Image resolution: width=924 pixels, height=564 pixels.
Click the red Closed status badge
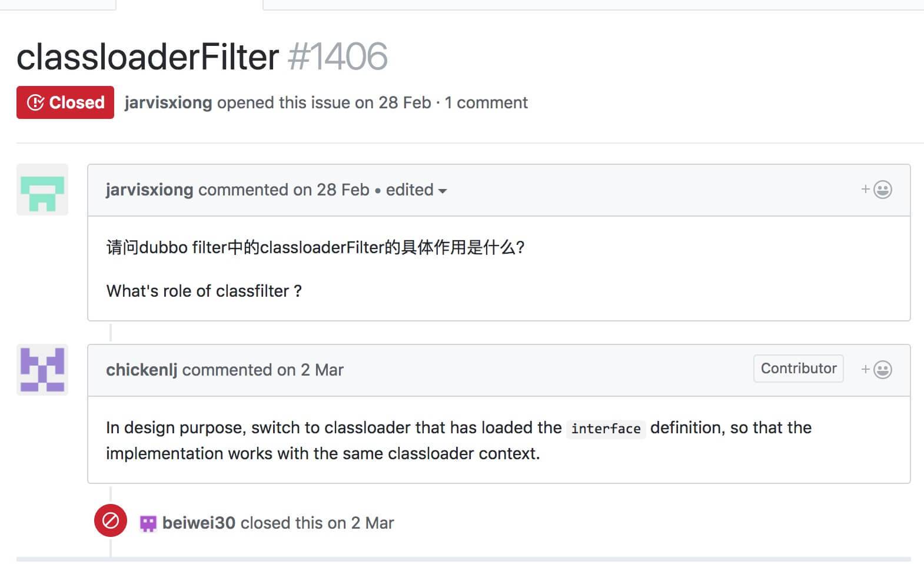point(65,102)
